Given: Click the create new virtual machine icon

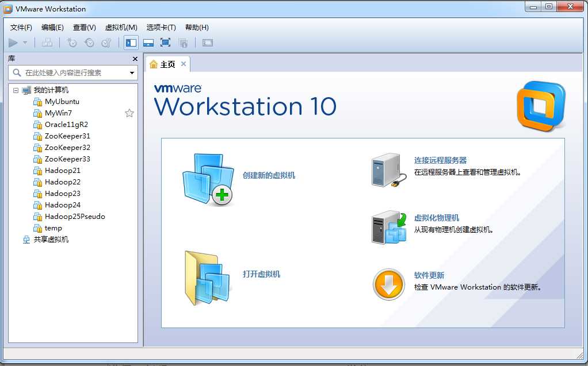Looking at the screenshot, I should pos(208,180).
